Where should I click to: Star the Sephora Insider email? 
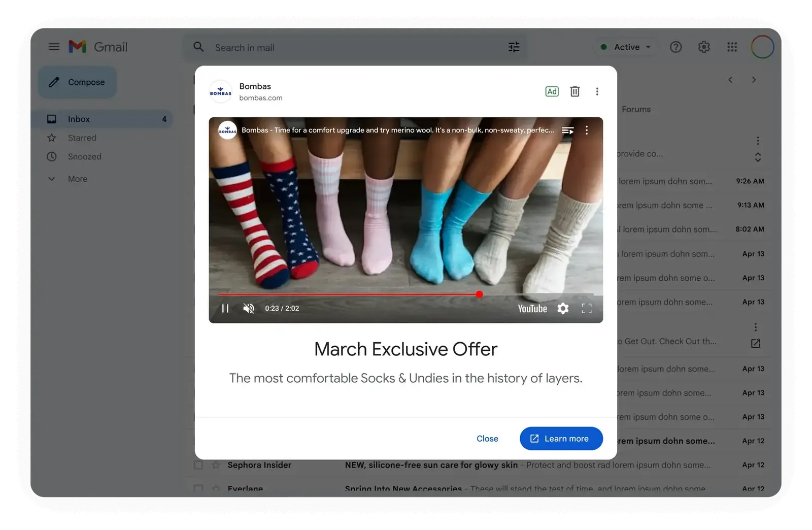[x=216, y=465]
